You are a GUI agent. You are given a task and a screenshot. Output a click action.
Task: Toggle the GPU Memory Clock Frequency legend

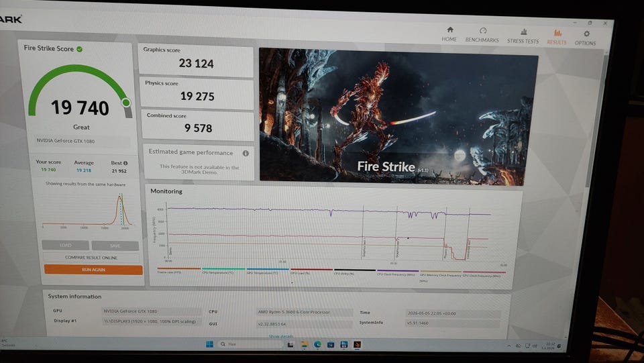coord(441,274)
